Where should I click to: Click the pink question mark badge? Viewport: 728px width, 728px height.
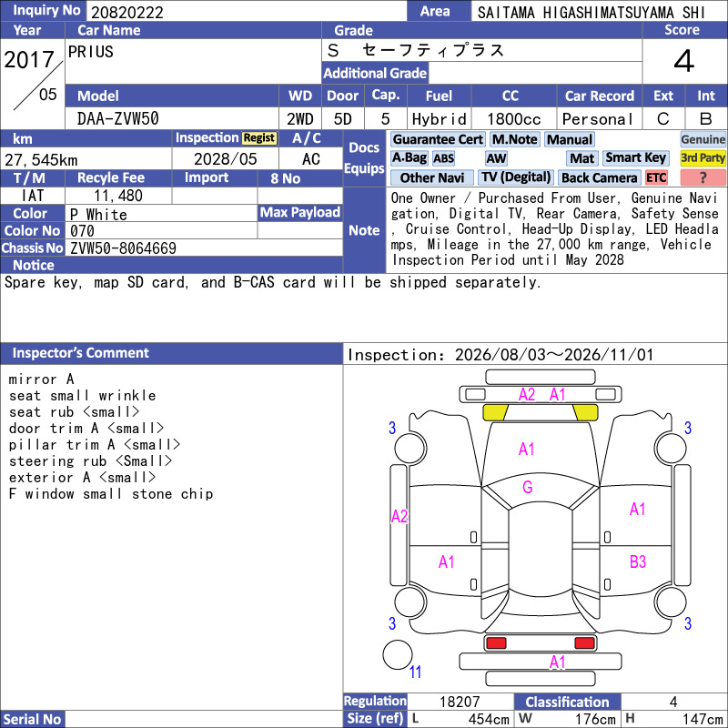[x=703, y=177]
